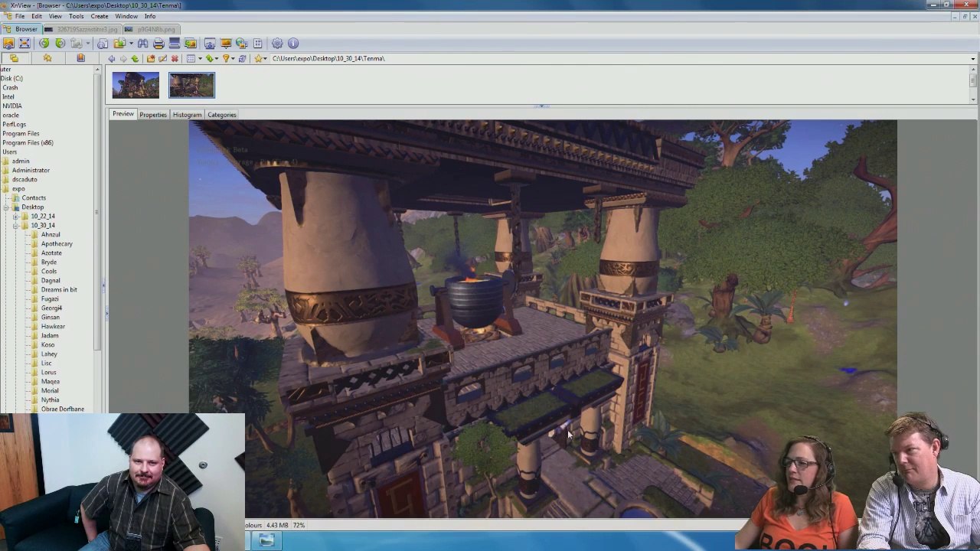
Task: Click the Rotate left toolbar icon
Action: (x=44, y=44)
